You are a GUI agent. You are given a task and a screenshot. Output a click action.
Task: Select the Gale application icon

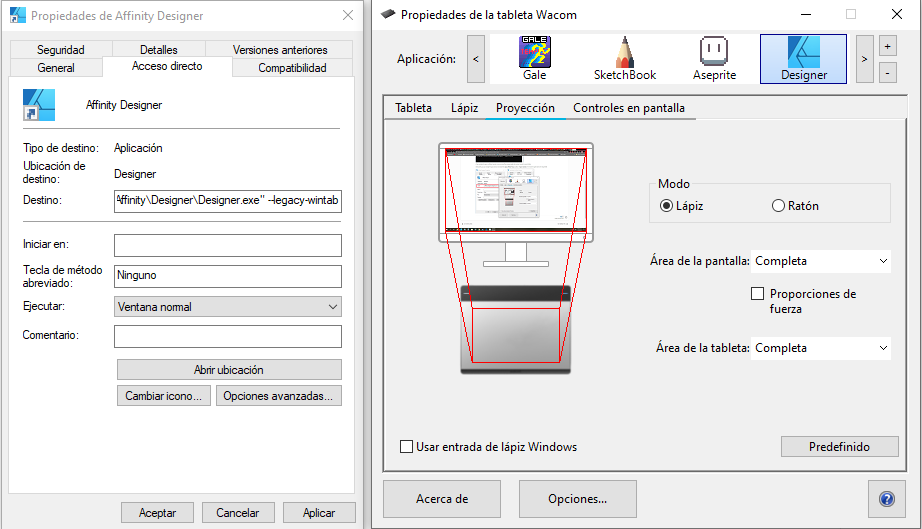click(535, 58)
